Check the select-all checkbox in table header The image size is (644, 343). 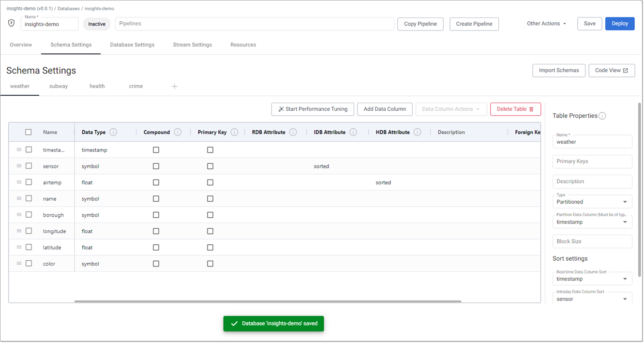[28, 132]
